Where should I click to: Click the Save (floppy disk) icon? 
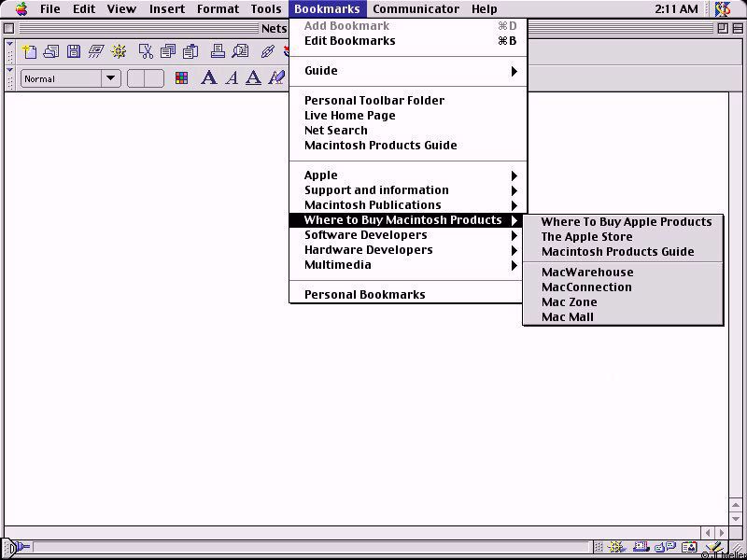(73, 52)
